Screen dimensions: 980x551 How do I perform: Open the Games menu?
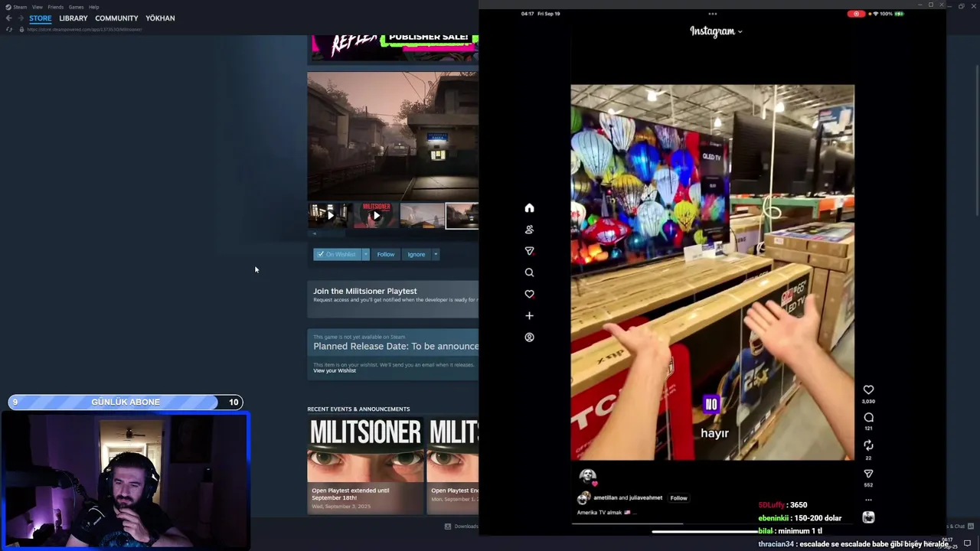[76, 7]
